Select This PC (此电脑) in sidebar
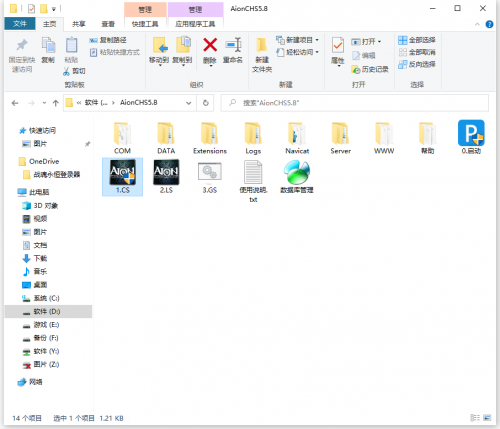The image size is (500, 429). coord(34,192)
